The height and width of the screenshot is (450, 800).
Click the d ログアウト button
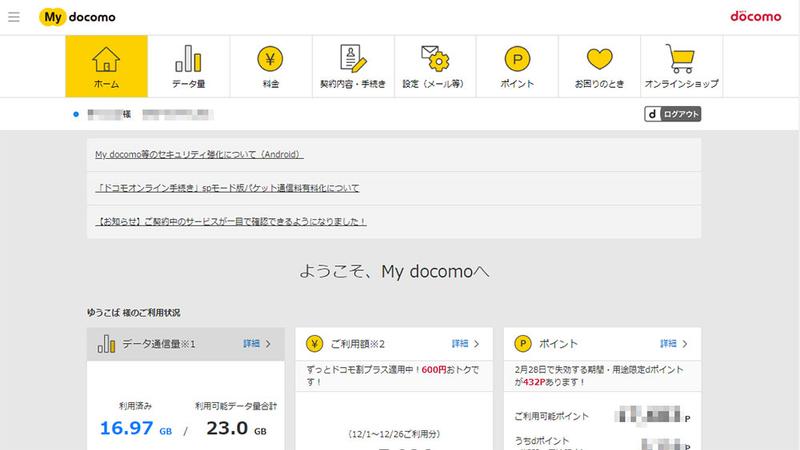[x=672, y=114]
